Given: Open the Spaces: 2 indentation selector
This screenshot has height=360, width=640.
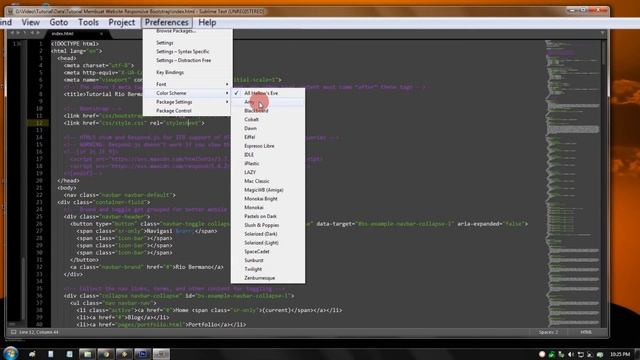Looking at the screenshot, I should tap(548, 332).
